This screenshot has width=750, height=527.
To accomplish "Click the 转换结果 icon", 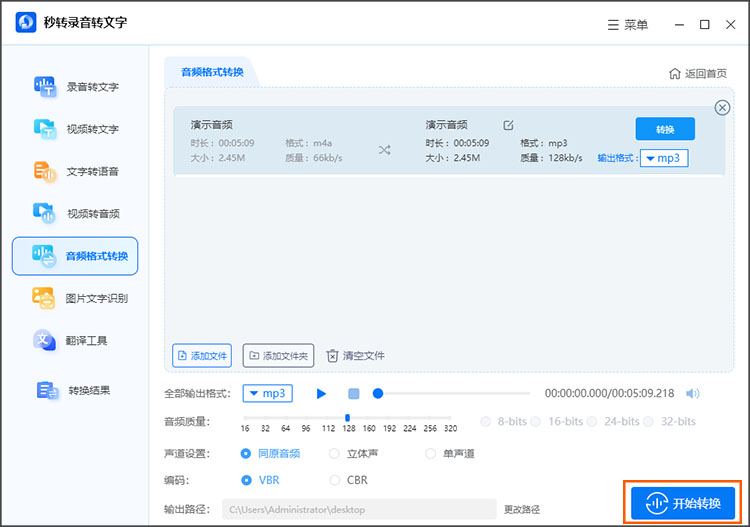I will pos(47,390).
